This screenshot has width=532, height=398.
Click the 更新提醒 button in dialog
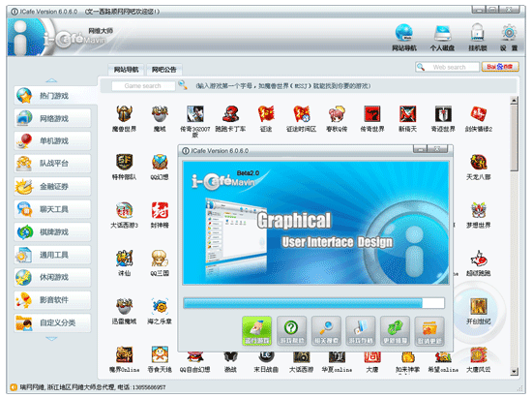pos(395,331)
